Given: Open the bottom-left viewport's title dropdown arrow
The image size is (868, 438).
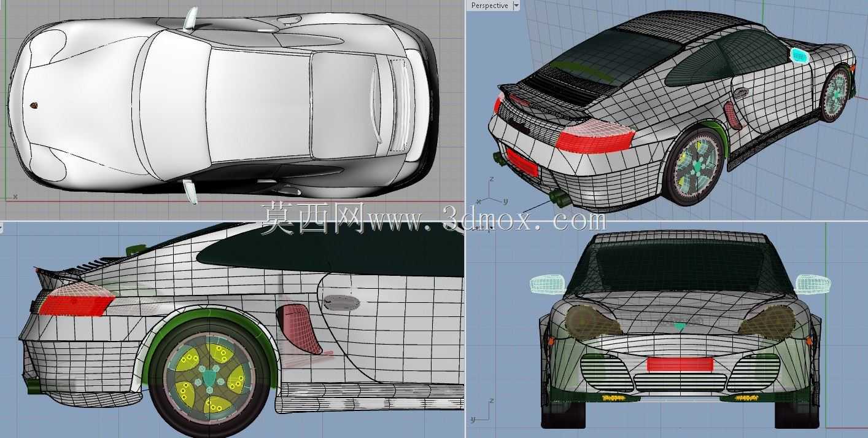Looking at the screenshot, I should tap(1, 228).
